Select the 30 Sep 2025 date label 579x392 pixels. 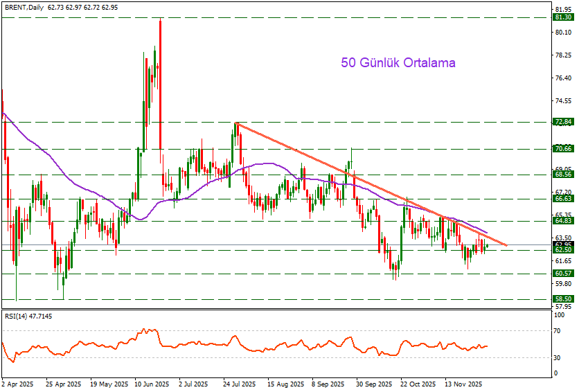click(374, 383)
